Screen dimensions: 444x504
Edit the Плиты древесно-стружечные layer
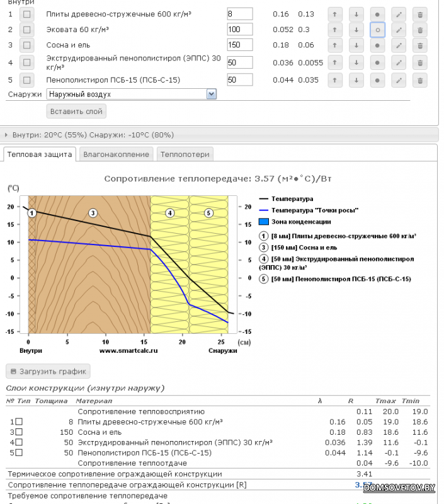[x=399, y=14]
